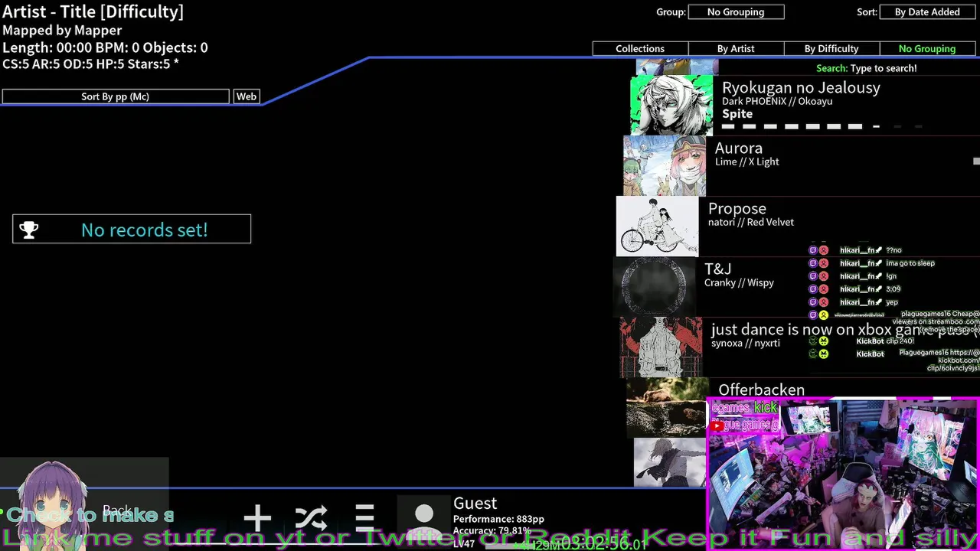Screen dimensions: 980x551
Task: Click the Guest username text
Action: point(475,503)
